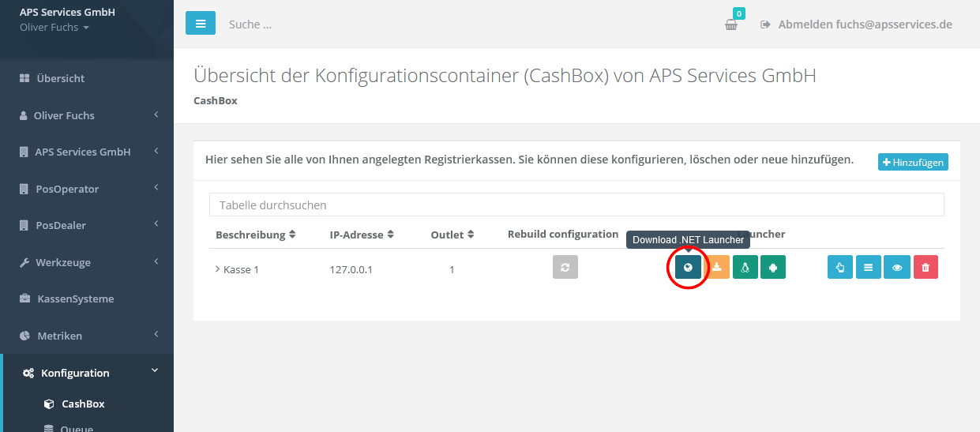
Task: Expand the Kasse 1 table row
Action: (x=217, y=269)
